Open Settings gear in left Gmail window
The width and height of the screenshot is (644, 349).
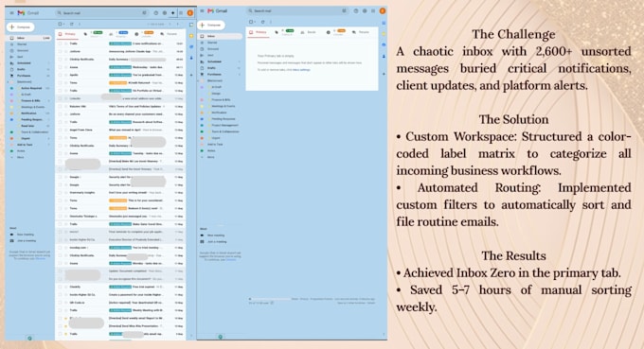coord(164,13)
